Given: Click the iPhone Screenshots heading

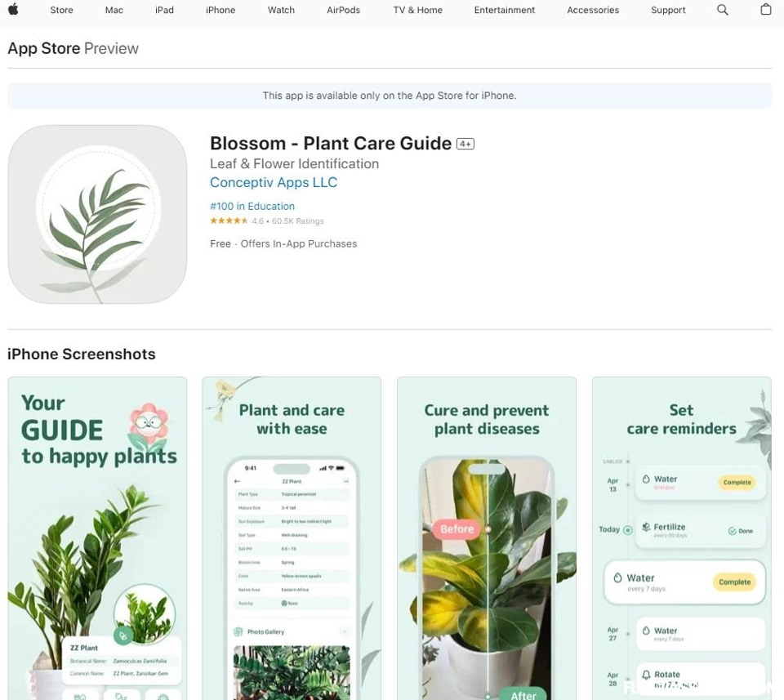Looking at the screenshot, I should [x=82, y=354].
